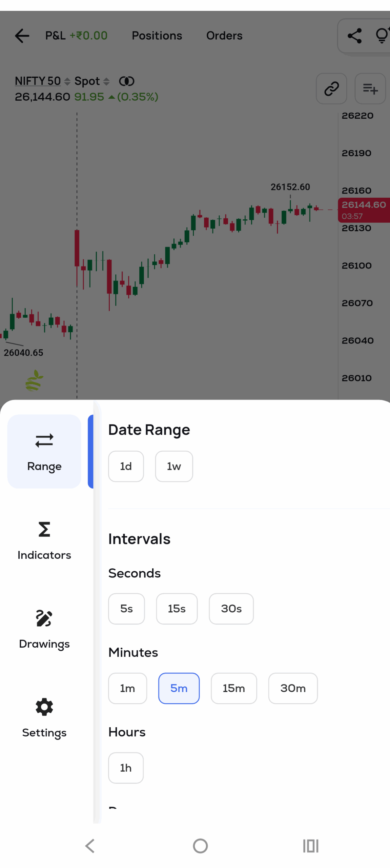Choose the 1d date range
Viewport: 390px width, 868px height.
point(126,466)
